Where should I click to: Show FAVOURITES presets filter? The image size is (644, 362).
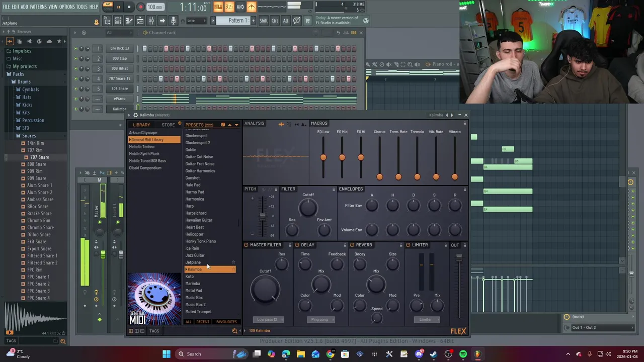(x=226, y=322)
